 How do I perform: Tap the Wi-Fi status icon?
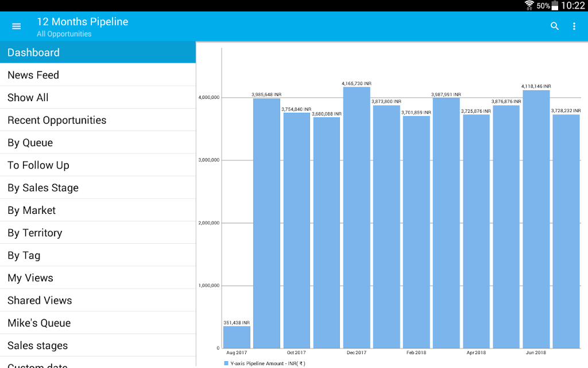pos(529,5)
